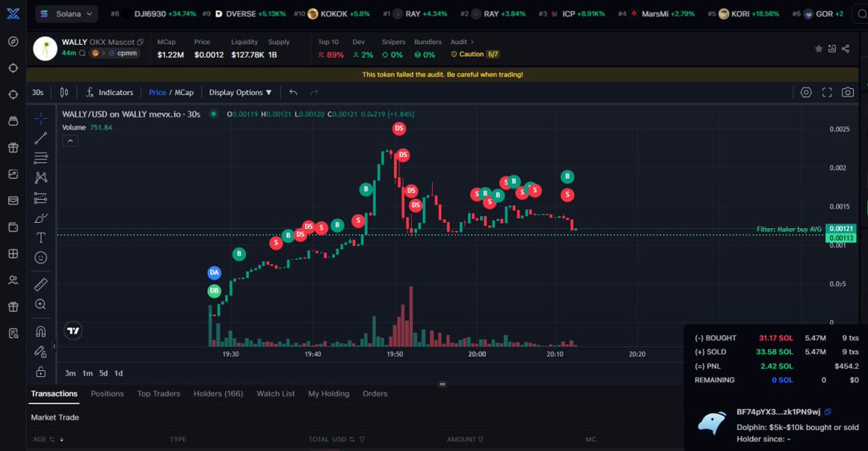Open trending token KORI in ticker

pyautogui.click(x=744, y=14)
